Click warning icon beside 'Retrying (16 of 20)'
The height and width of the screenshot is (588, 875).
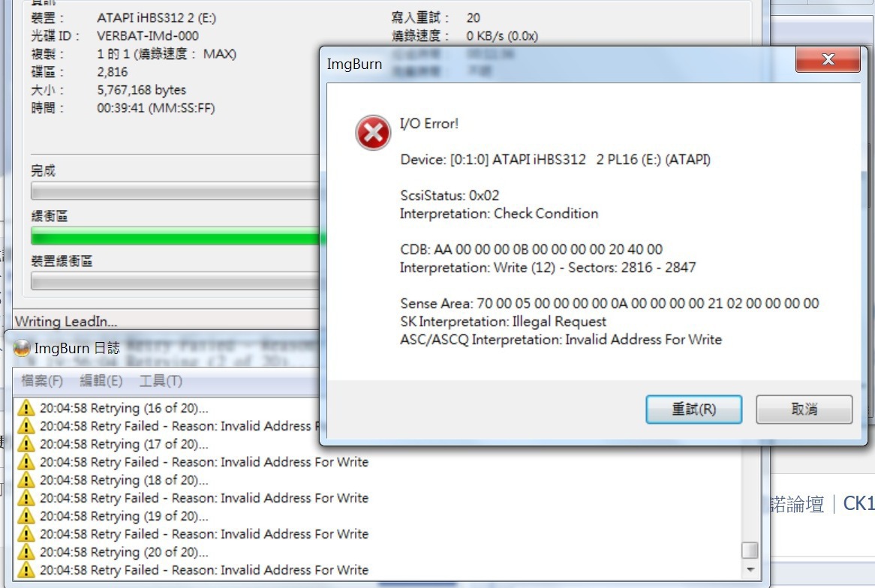(x=26, y=408)
